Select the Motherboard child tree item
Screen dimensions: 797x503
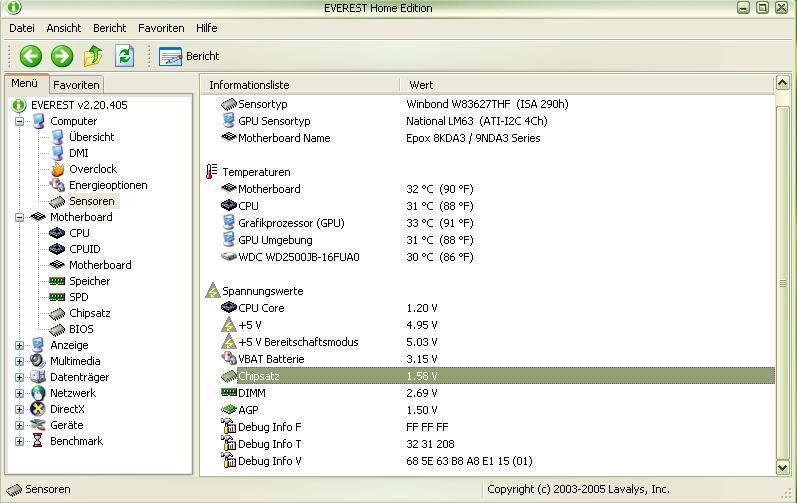pos(100,265)
